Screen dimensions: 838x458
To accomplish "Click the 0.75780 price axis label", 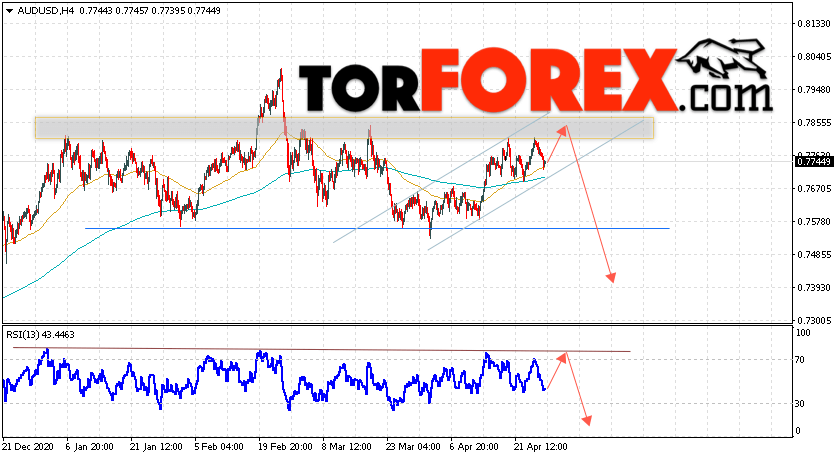I will click(814, 222).
